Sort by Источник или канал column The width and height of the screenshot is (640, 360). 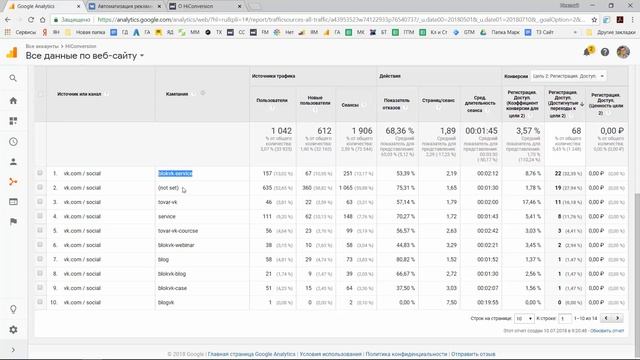tap(79, 94)
